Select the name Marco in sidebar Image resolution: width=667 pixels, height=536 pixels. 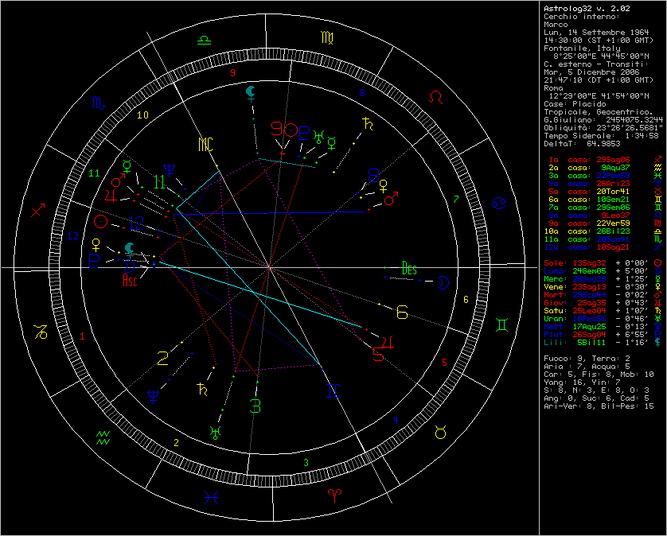pyautogui.click(x=556, y=24)
